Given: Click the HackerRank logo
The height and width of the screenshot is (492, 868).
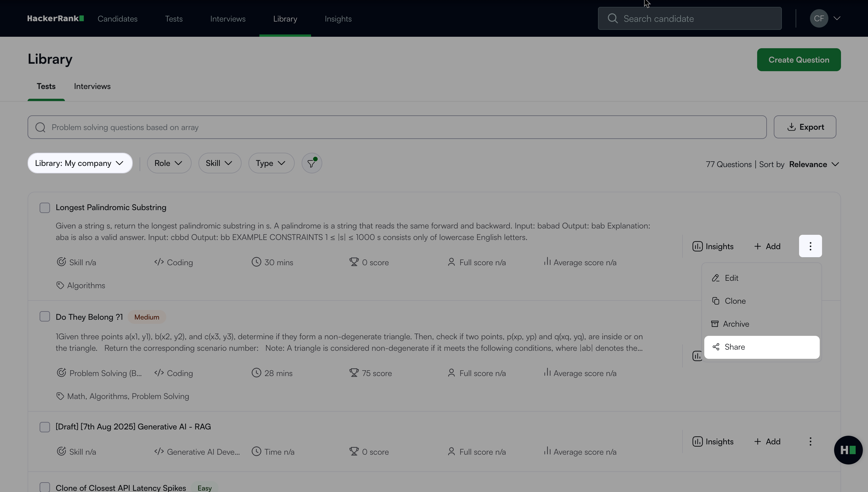Looking at the screenshot, I should point(55,19).
